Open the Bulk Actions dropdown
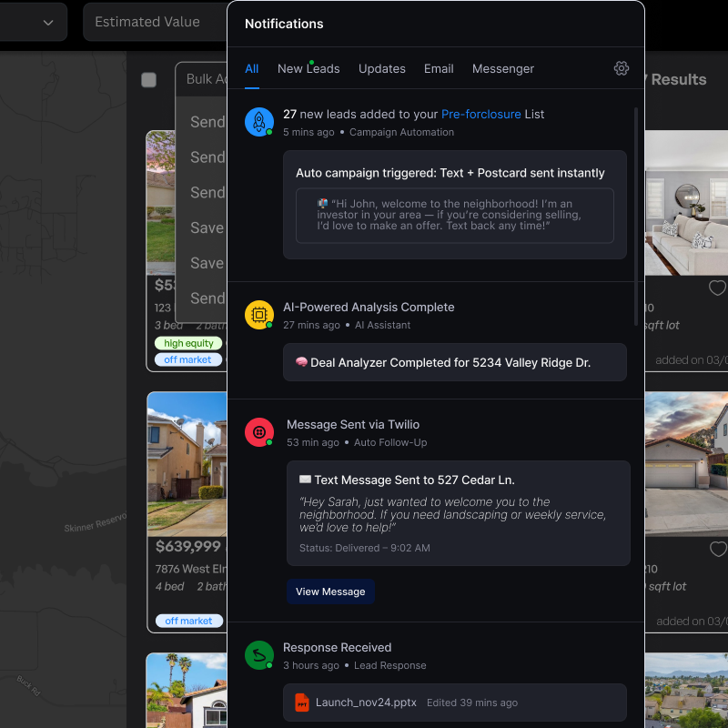Image resolution: width=728 pixels, height=728 pixels. click(201, 79)
